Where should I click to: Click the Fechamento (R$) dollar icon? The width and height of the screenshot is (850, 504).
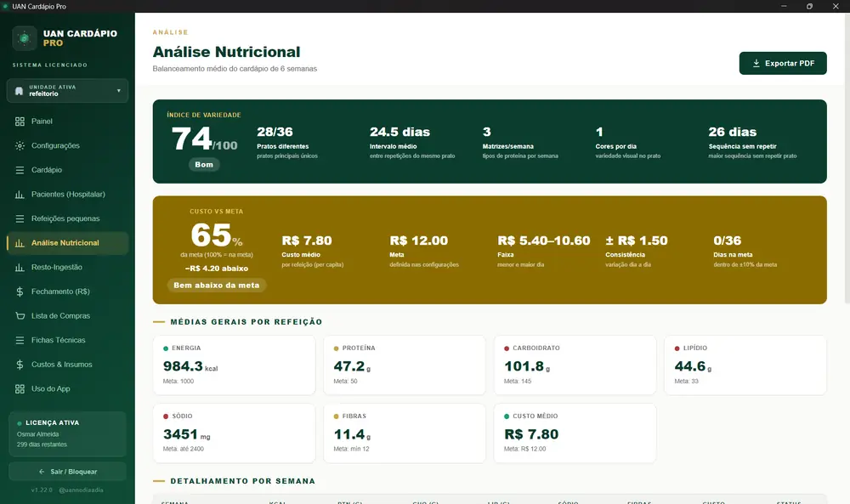point(20,292)
